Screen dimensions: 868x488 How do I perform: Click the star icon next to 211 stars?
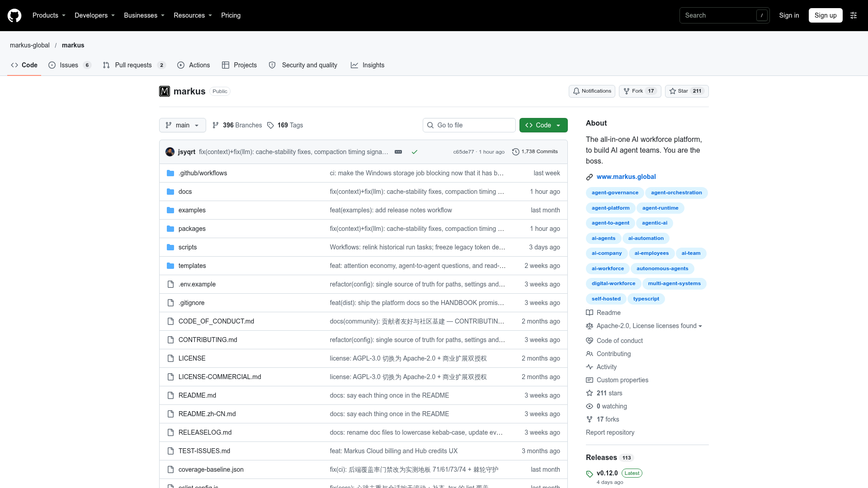point(590,393)
